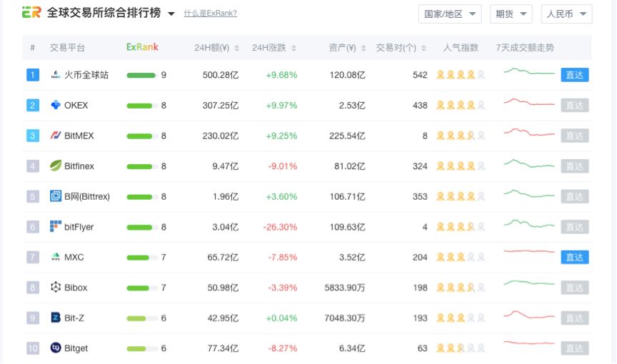Click the ExRank score bar for 火币全球站
The image size is (617, 364).
[142, 75]
